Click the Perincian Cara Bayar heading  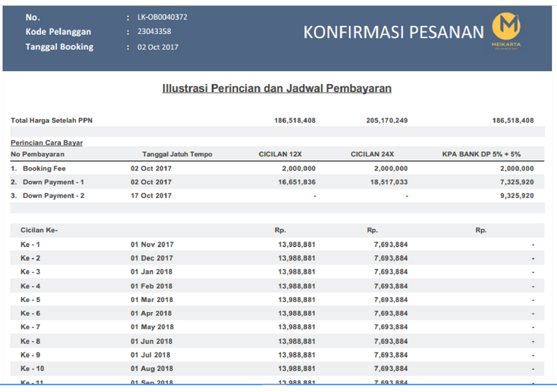pos(47,143)
